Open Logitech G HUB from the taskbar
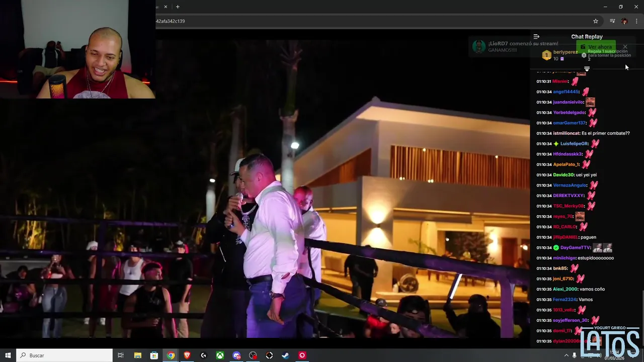 pos(203,355)
